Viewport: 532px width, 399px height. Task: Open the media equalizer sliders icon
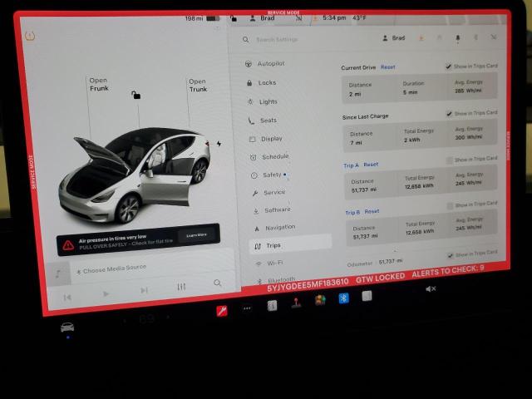(x=181, y=287)
